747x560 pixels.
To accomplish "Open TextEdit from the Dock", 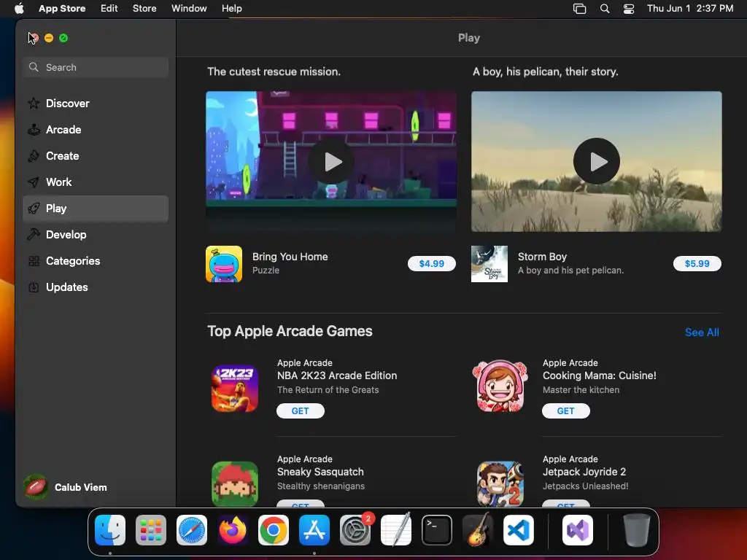I will (396, 530).
